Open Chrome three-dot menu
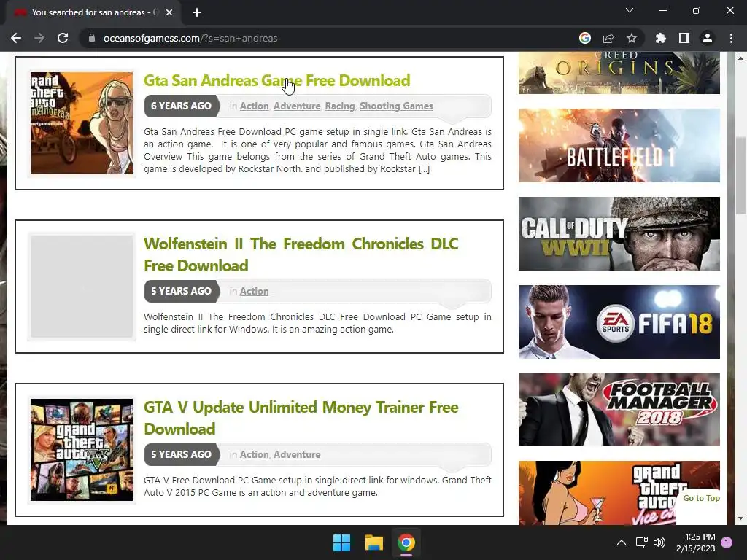This screenshot has height=560, width=747. [731, 38]
